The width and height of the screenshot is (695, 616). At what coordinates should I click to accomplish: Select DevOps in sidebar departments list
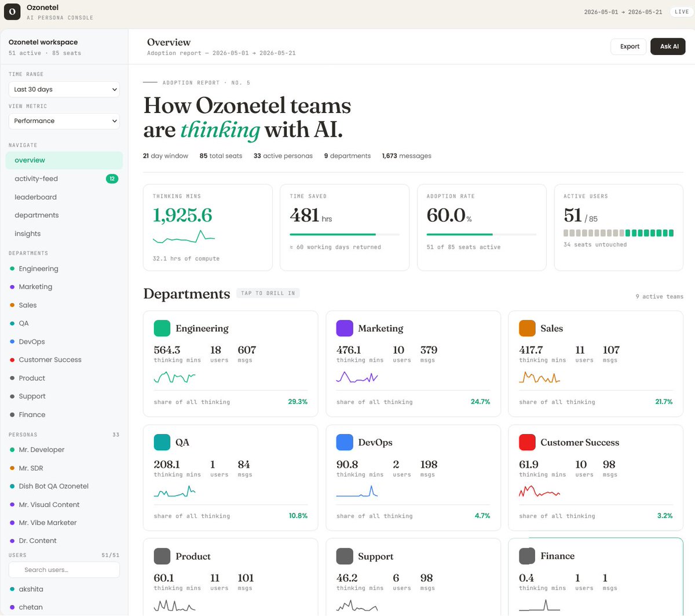coord(64,342)
